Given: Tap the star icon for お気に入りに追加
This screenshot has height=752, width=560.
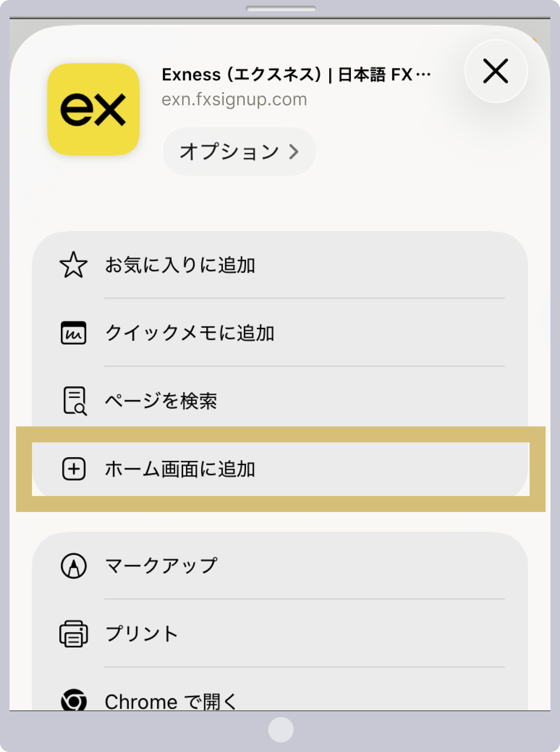Looking at the screenshot, I should pos(74,263).
